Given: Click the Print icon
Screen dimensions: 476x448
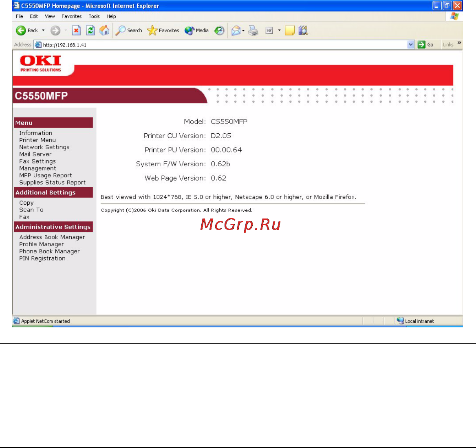Looking at the screenshot, I should (253, 31).
